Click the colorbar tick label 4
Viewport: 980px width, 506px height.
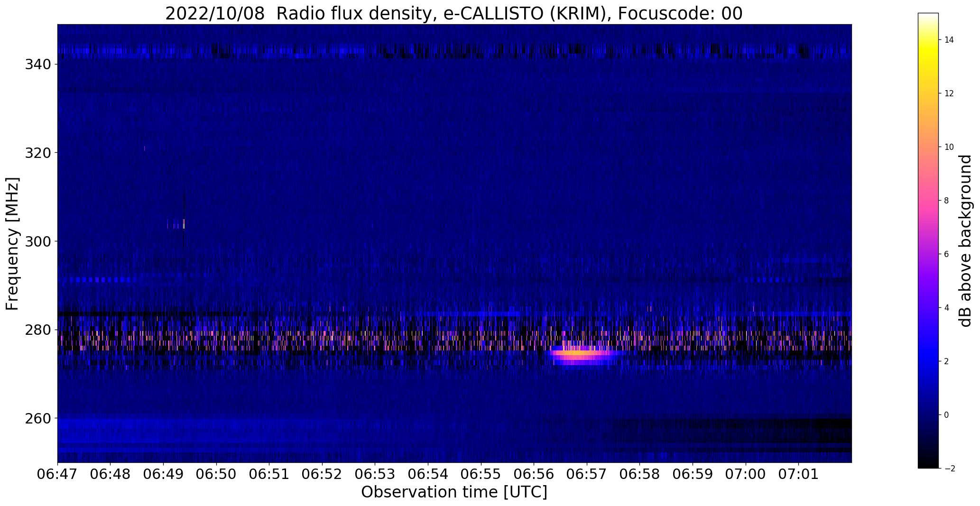tap(947, 308)
